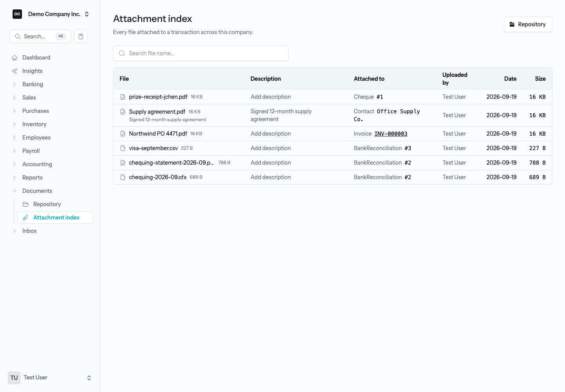This screenshot has height=392, width=565.
Task: Open invoice link INV-000003
Action: pos(391,134)
